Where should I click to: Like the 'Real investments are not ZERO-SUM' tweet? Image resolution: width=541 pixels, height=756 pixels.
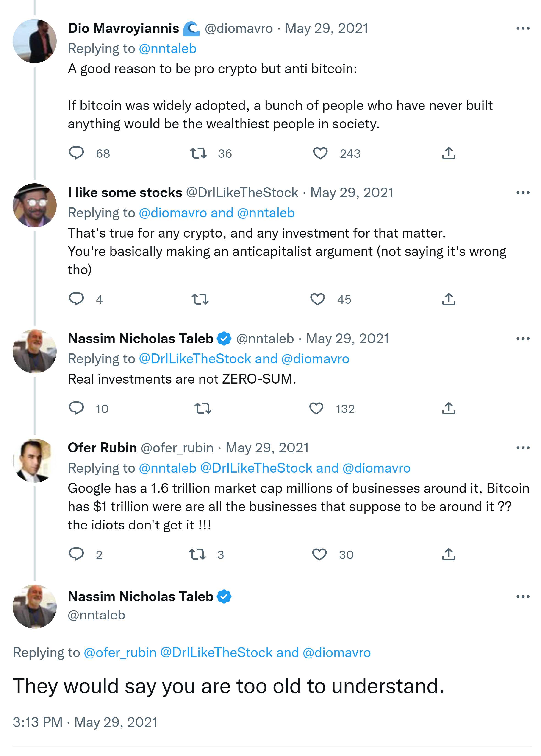(316, 408)
